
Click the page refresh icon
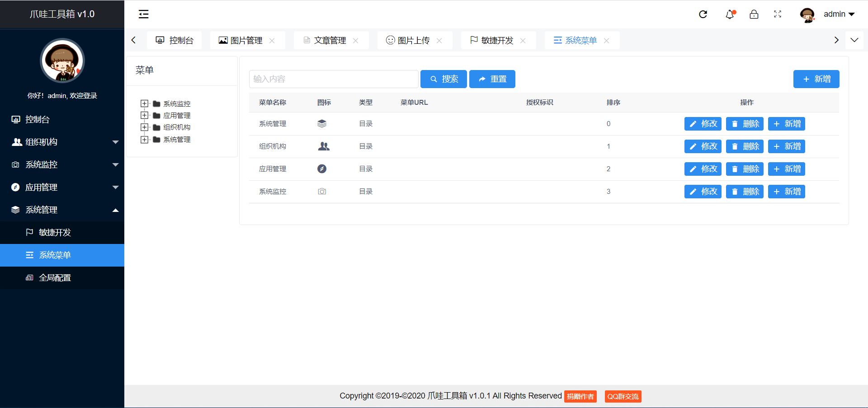703,14
